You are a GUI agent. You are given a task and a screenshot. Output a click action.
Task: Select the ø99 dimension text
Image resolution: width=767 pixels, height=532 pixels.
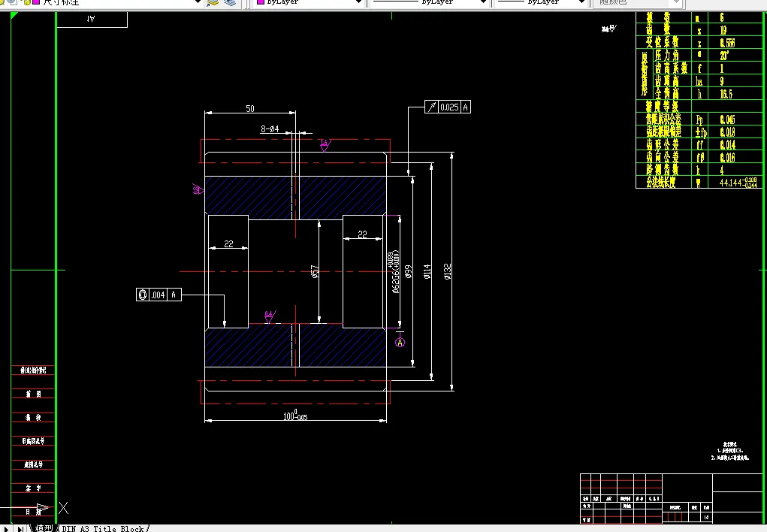tap(409, 271)
